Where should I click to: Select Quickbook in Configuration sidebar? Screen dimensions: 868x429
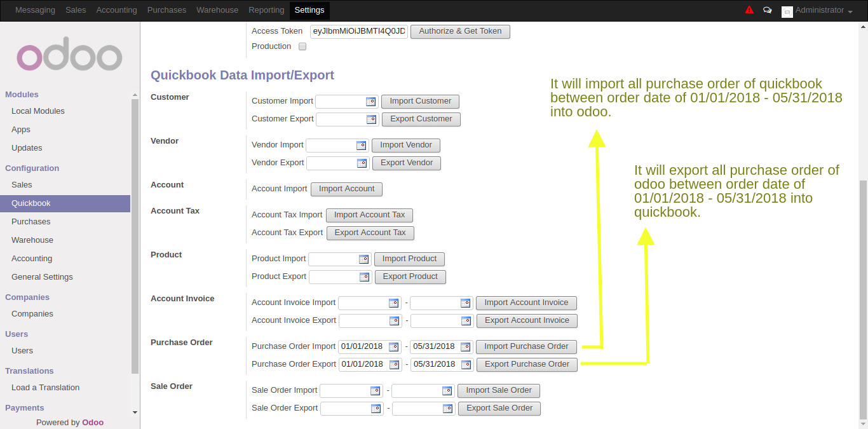coord(65,203)
